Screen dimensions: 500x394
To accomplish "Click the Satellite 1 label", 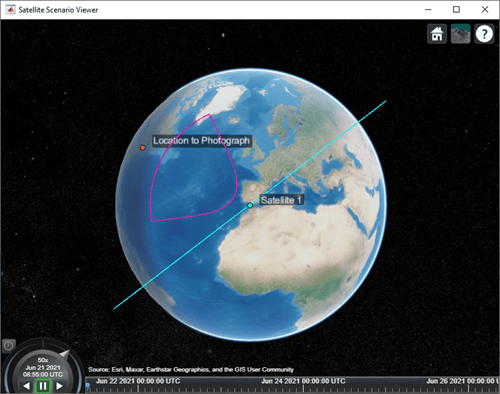I will (x=281, y=200).
